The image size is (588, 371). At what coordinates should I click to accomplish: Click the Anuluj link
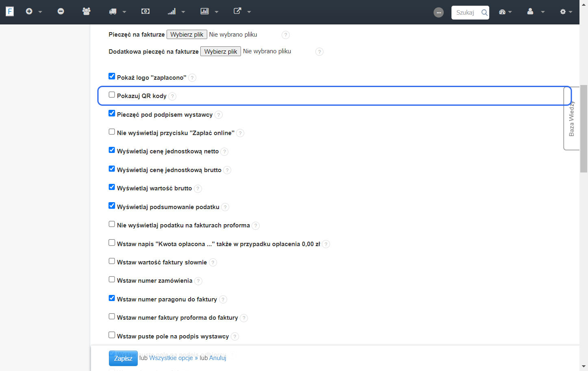click(x=218, y=358)
